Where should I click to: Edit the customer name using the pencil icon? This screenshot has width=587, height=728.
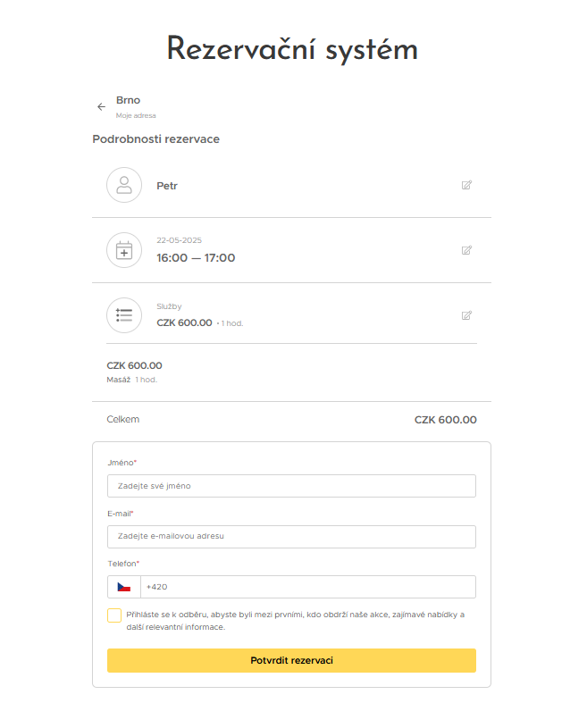click(x=466, y=186)
